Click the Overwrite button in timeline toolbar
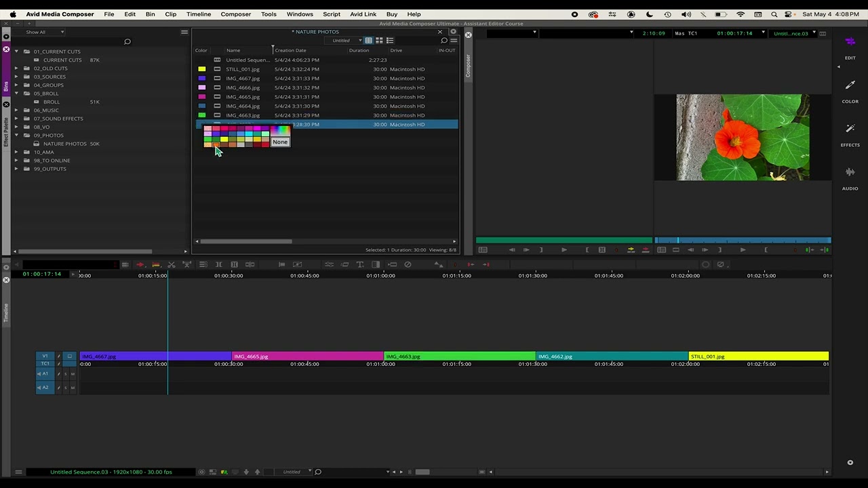The image size is (868, 488). (x=156, y=264)
